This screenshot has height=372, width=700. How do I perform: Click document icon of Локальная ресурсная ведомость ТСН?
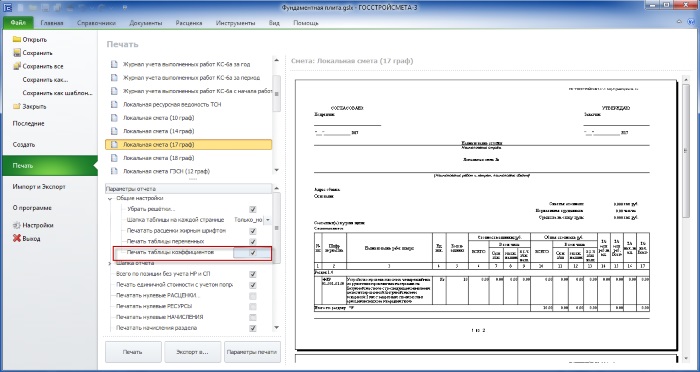tap(114, 104)
